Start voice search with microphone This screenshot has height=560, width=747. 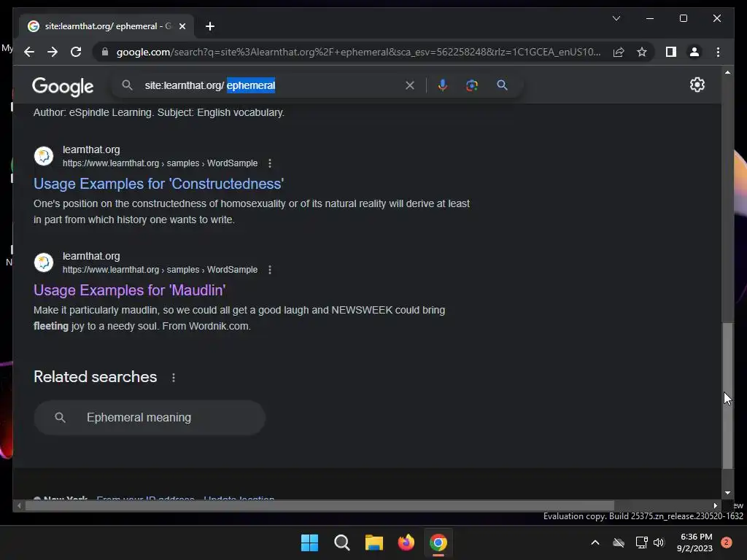[443, 85]
